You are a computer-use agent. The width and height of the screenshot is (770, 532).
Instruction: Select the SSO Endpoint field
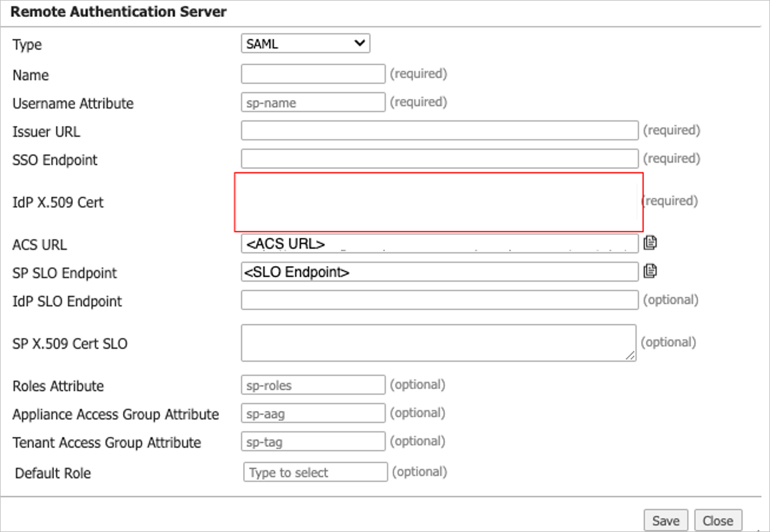point(440,159)
